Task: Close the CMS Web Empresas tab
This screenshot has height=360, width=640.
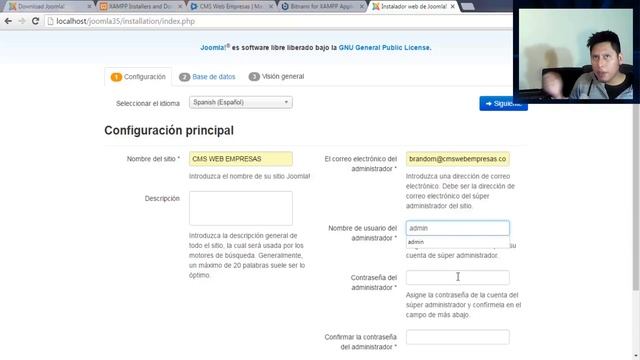Action: coord(271,7)
